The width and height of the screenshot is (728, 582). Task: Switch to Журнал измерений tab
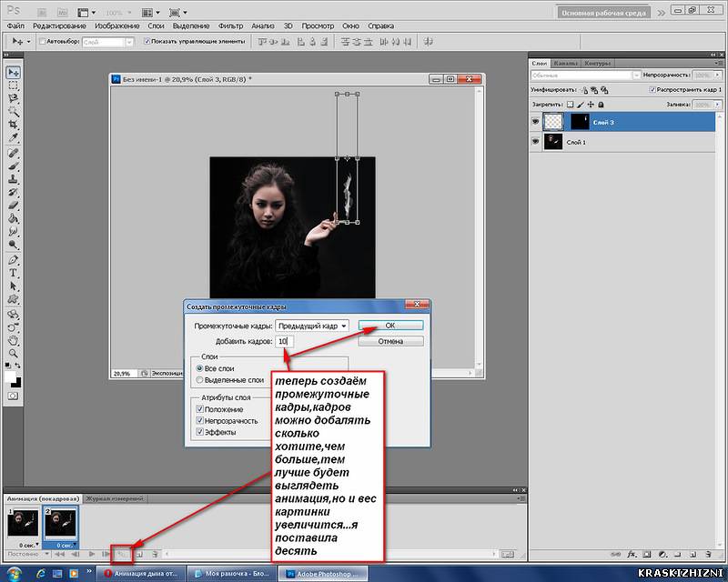[115, 499]
